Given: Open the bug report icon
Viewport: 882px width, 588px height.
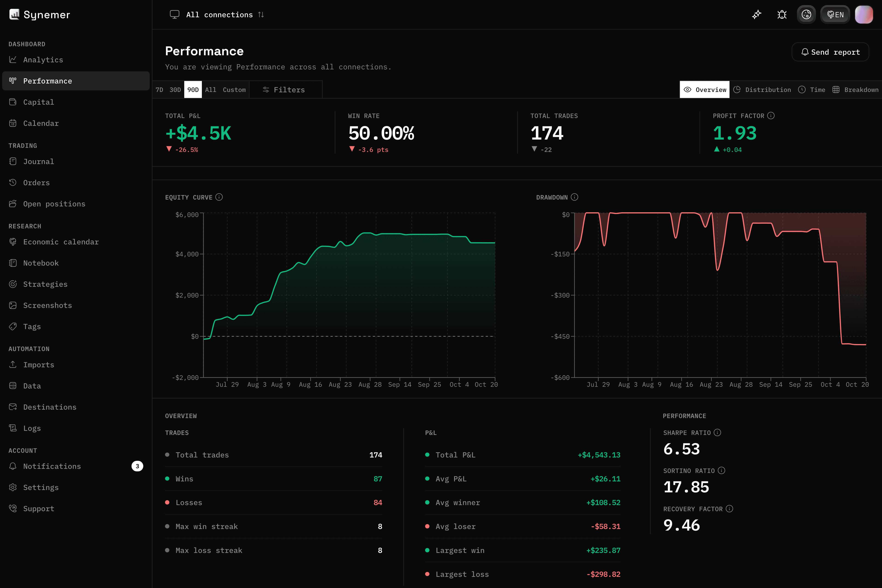Looking at the screenshot, I should pos(782,15).
